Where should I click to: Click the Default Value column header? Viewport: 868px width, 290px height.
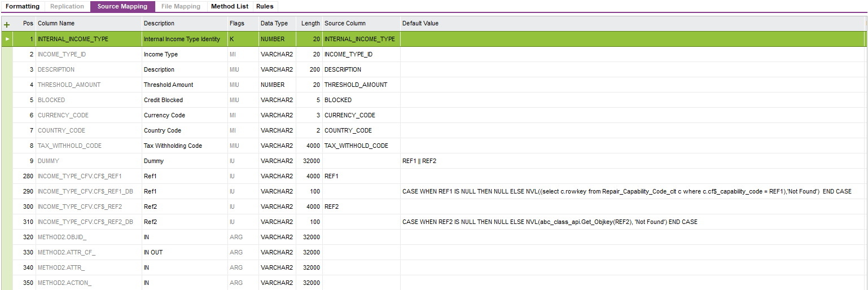[420, 24]
